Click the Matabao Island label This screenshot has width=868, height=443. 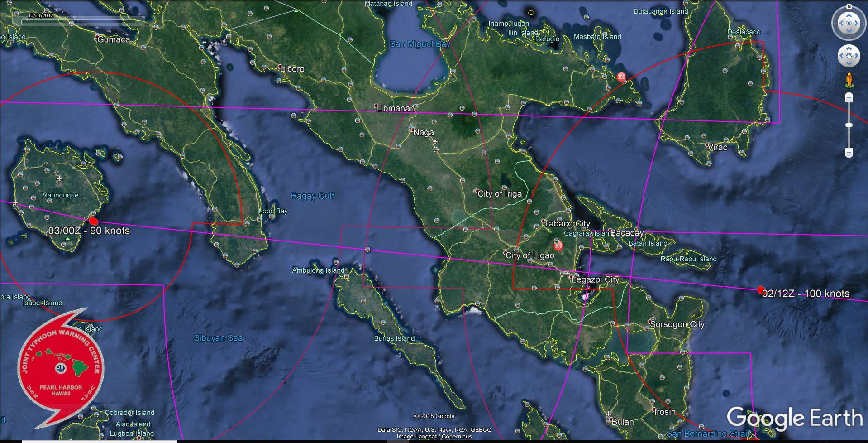[388, 4]
